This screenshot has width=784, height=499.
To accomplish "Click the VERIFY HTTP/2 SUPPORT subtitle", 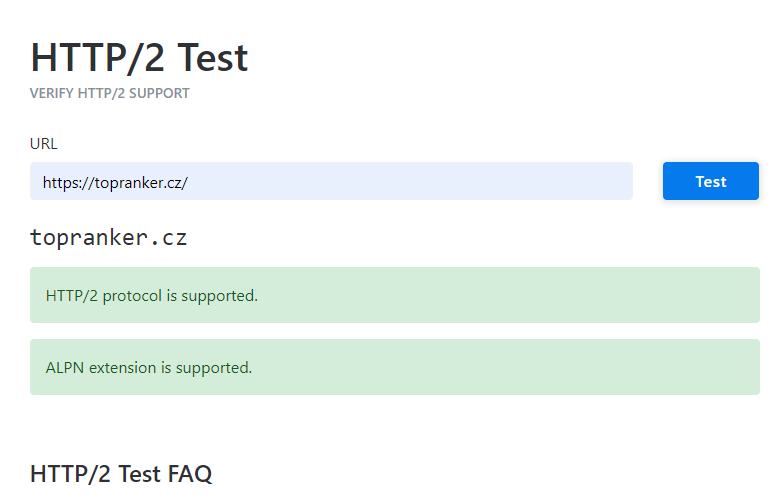I will tap(110, 94).
